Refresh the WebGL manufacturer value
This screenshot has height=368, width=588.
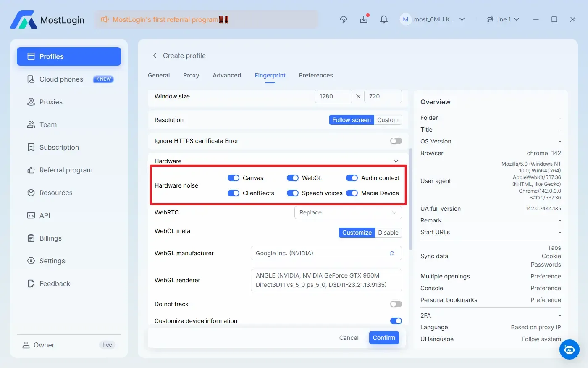click(x=392, y=253)
